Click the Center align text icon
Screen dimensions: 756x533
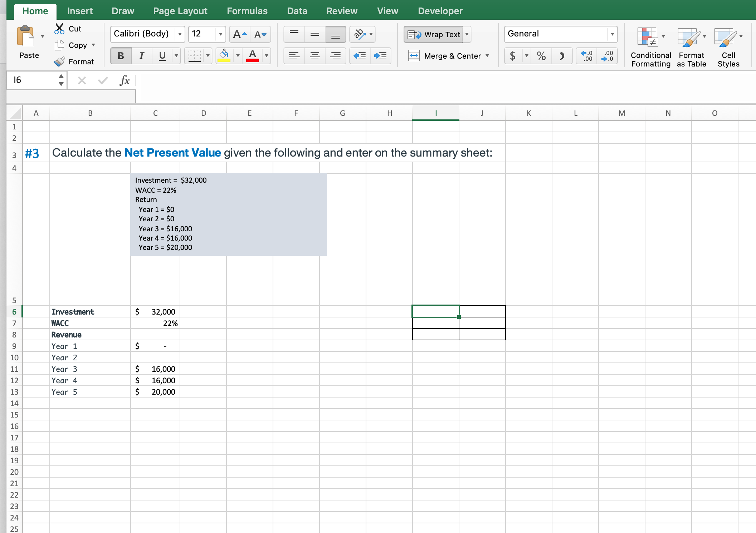coord(315,56)
